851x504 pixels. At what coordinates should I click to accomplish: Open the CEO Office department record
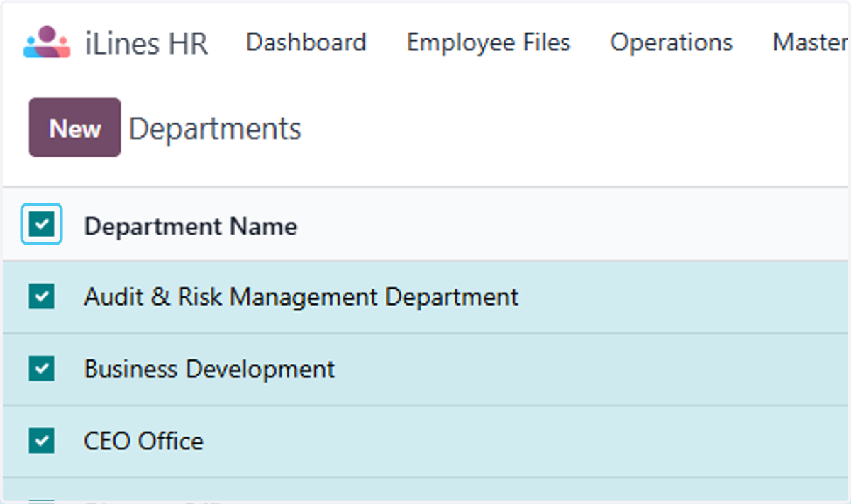(144, 441)
